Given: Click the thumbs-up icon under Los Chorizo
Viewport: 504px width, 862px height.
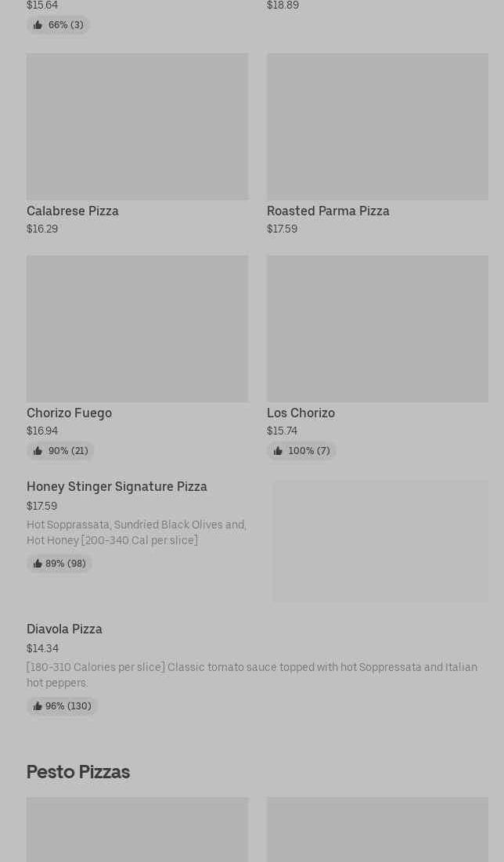Looking at the screenshot, I should pyautogui.click(x=278, y=451).
